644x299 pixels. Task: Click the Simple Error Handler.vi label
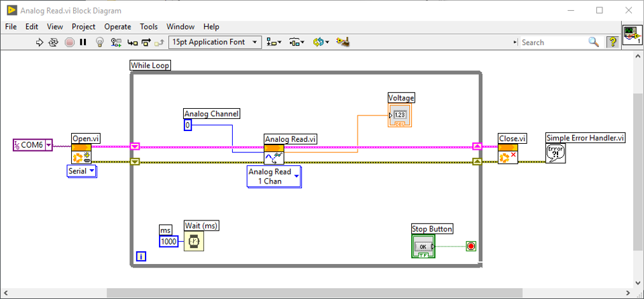pyautogui.click(x=585, y=138)
